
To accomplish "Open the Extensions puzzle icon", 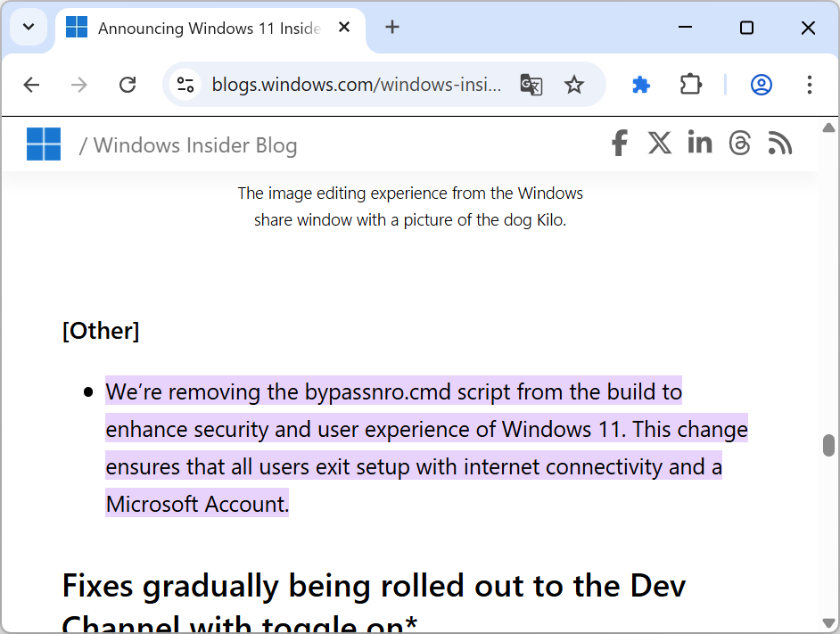I will pyautogui.click(x=691, y=85).
